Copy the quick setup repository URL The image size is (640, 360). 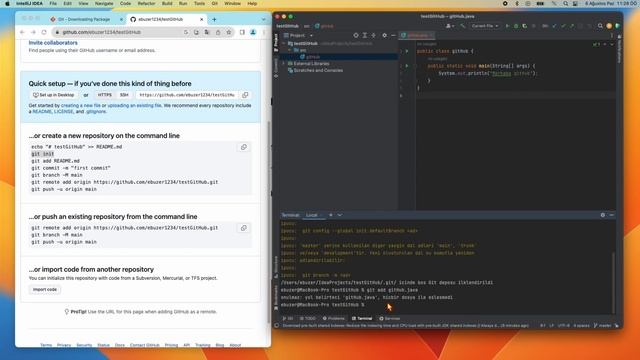(245, 95)
